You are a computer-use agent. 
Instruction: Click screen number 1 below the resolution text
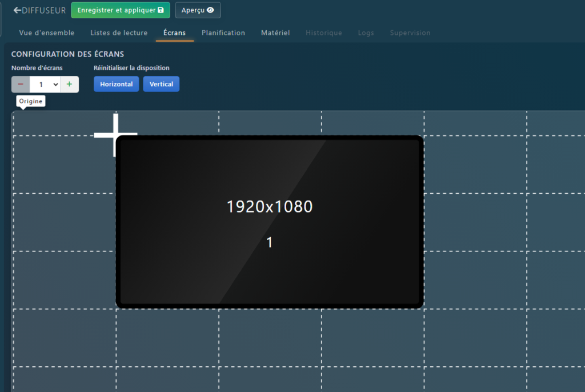pos(270,242)
